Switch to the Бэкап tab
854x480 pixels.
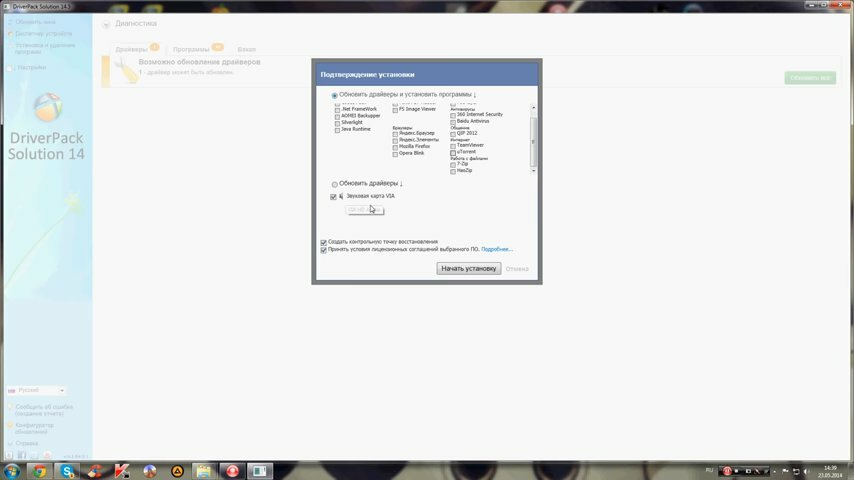(247, 49)
